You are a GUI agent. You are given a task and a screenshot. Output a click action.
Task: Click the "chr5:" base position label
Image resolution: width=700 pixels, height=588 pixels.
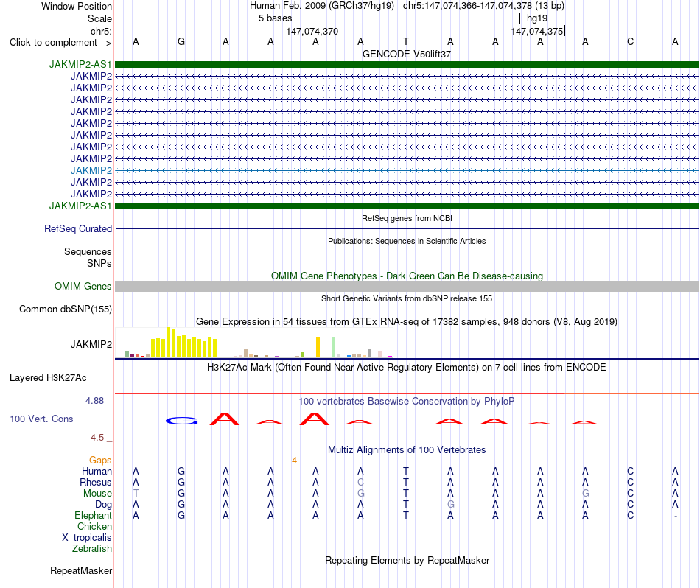tap(101, 31)
